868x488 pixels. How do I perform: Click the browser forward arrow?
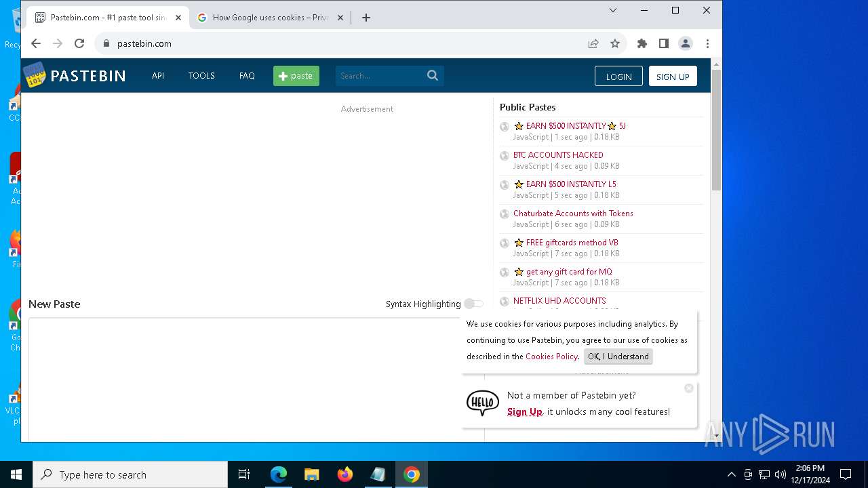coord(58,43)
